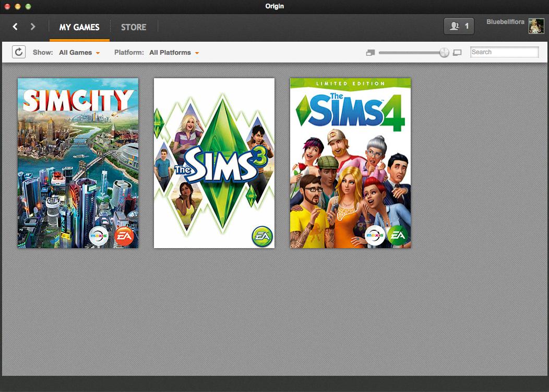The image size is (549, 392).
Task: Maximize the Origin window with green button
Action: tap(28, 6)
